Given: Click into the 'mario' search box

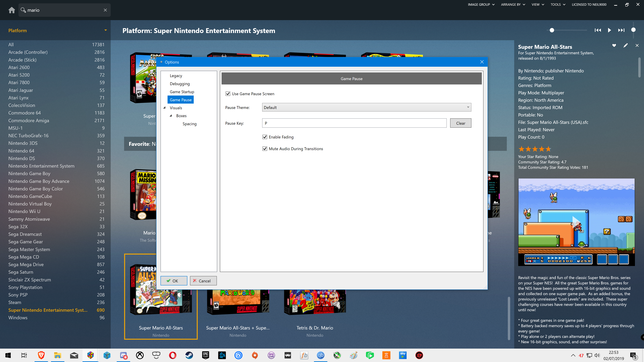Looking at the screenshot, I should (65, 10).
